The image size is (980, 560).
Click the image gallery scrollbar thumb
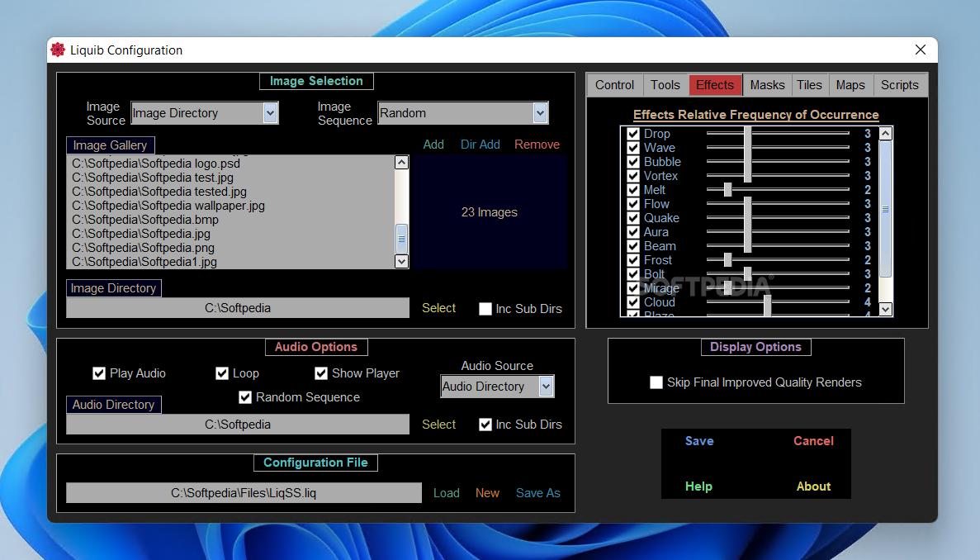(401, 239)
